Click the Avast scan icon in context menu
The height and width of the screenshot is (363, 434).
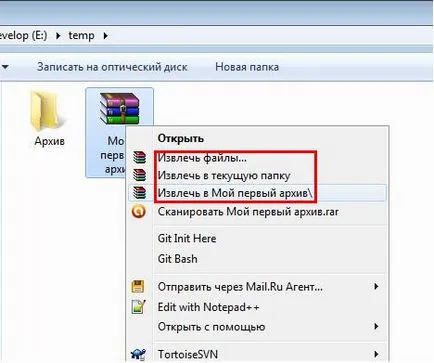coord(139,212)
